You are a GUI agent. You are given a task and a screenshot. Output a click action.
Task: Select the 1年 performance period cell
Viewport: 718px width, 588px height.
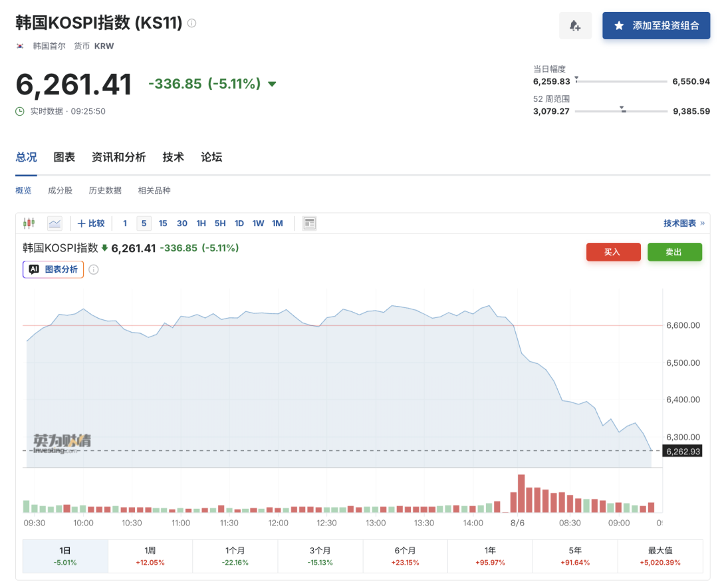coord(490,556)
